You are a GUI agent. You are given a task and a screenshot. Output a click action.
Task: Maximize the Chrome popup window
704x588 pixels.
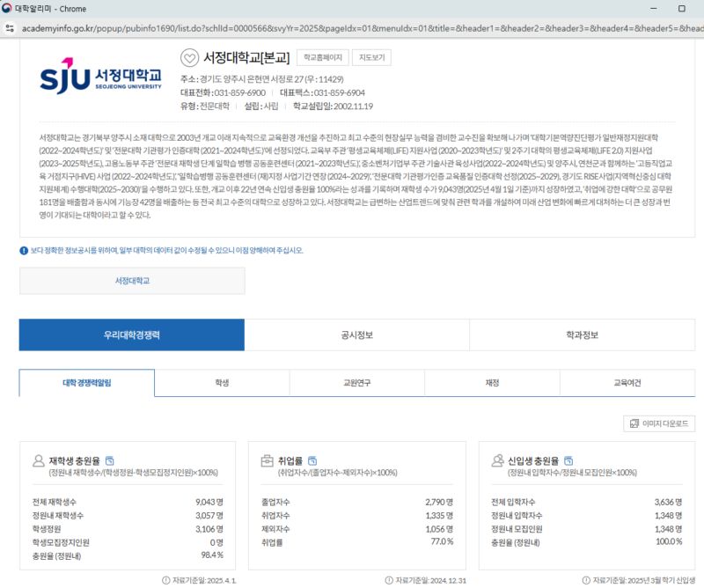click(681, 9)
